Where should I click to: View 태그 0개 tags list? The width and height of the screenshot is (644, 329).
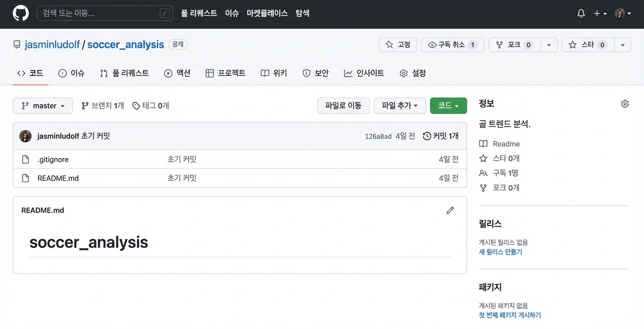151,106
